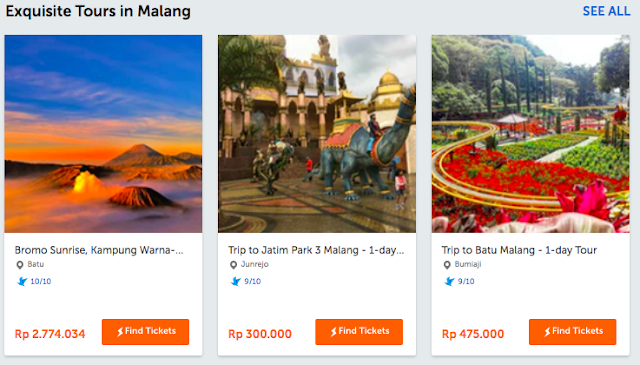Open the Trip to Batu Malang 1-day Tour title
This screenshot has height=365, width=640.
519,250
